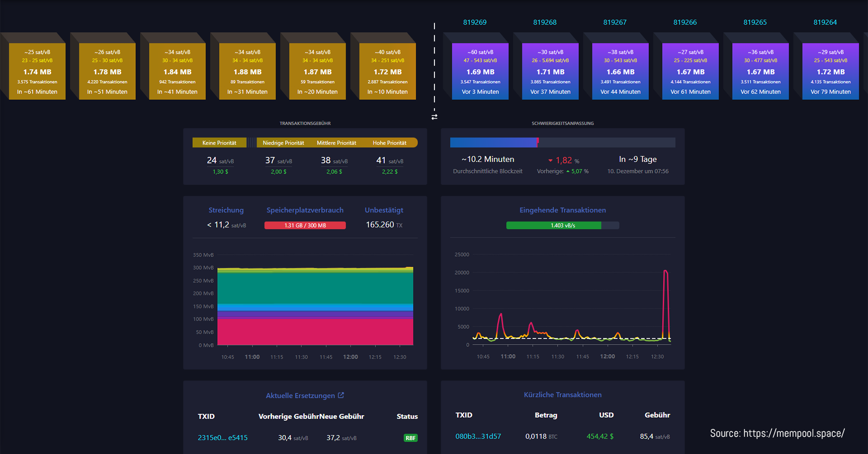868x454 pixels.
Task: Click the 454,42 $ USD value
Action: pyautogui.click(x=600, y=436)
